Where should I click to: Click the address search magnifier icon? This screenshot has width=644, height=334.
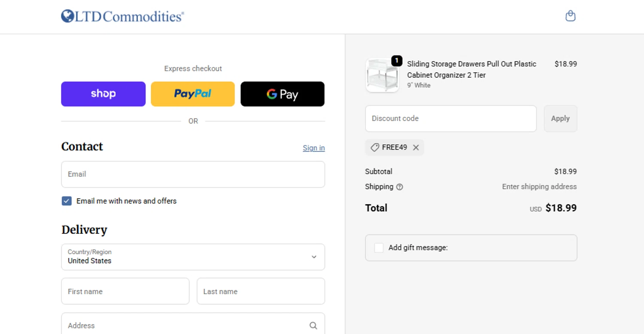click(313, 326)
